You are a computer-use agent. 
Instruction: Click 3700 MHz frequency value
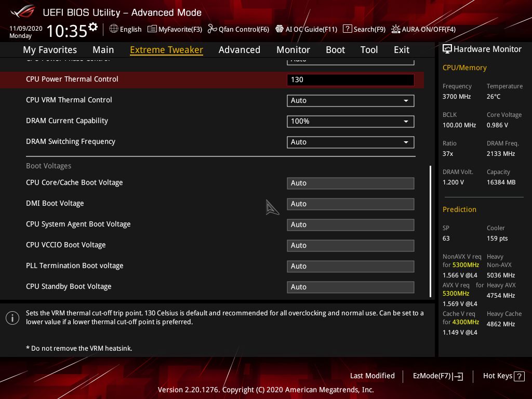click(x=457, y=97)
